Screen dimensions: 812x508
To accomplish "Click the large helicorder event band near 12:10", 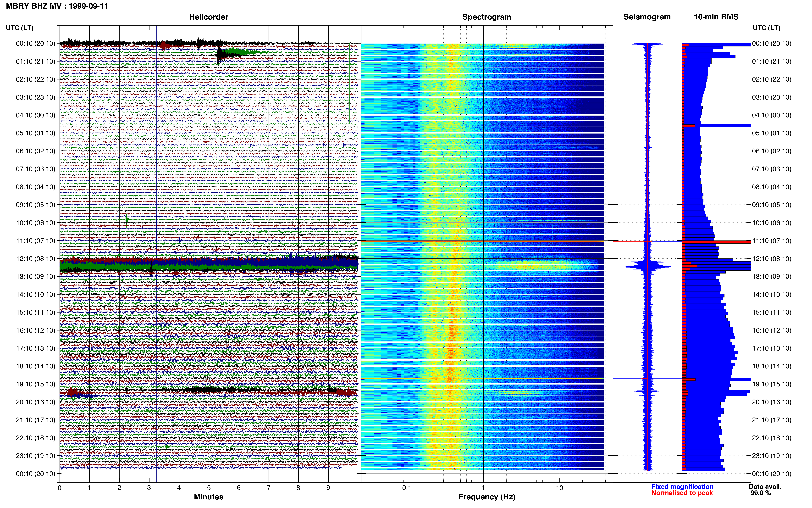I will (x=209, y=264).
